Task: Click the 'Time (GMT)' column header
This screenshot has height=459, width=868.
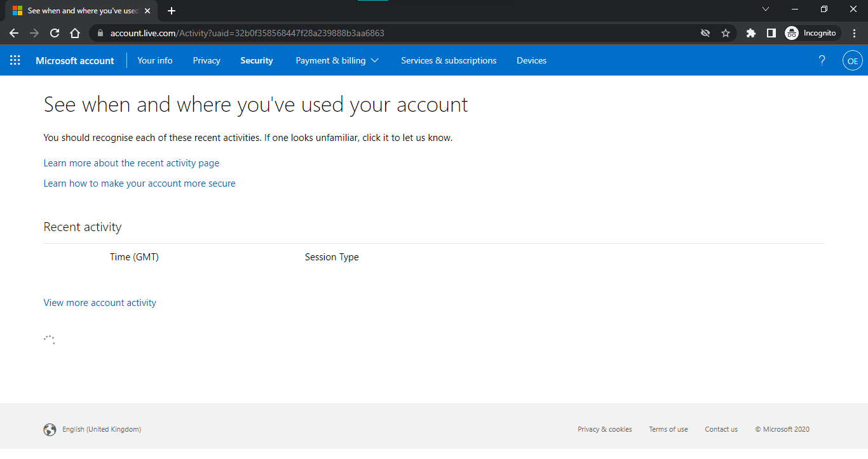Action: (x=134, y=257)
